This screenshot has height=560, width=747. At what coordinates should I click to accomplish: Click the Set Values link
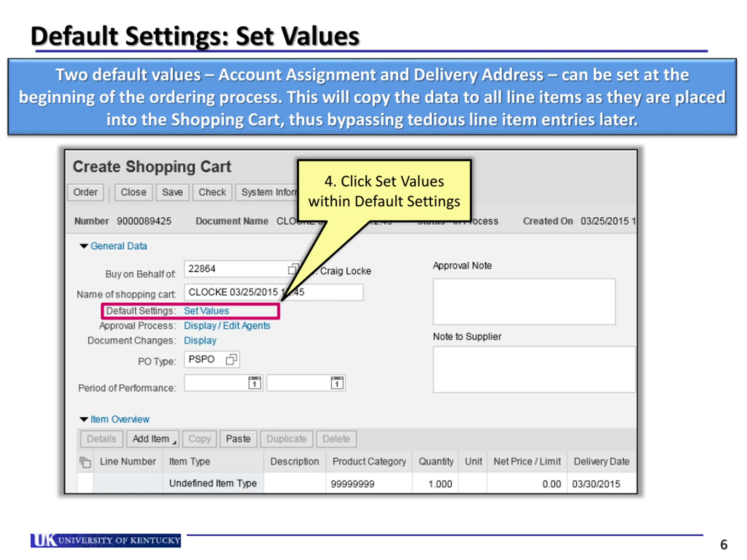(x=206, y=311)
